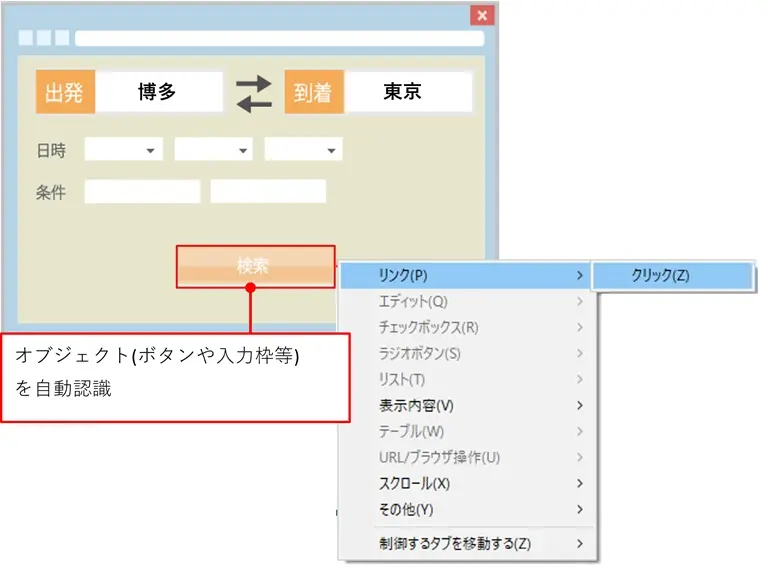This screenshot has height=568, width=768.
Task: Click the orange 出発 label
Action: point(65,92)
